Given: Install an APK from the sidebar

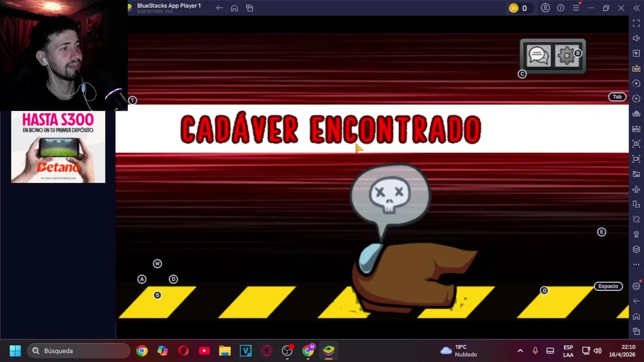Looking at the screenshot, I should 636,129.
